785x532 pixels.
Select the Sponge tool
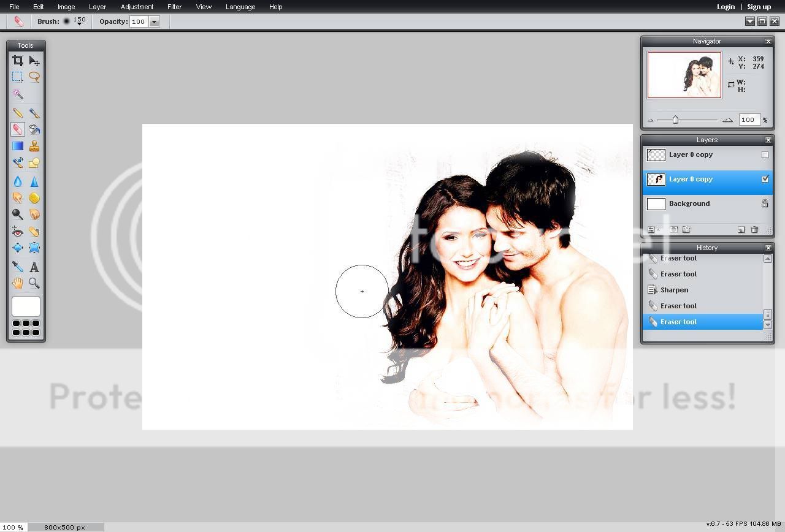pos(34,198)
